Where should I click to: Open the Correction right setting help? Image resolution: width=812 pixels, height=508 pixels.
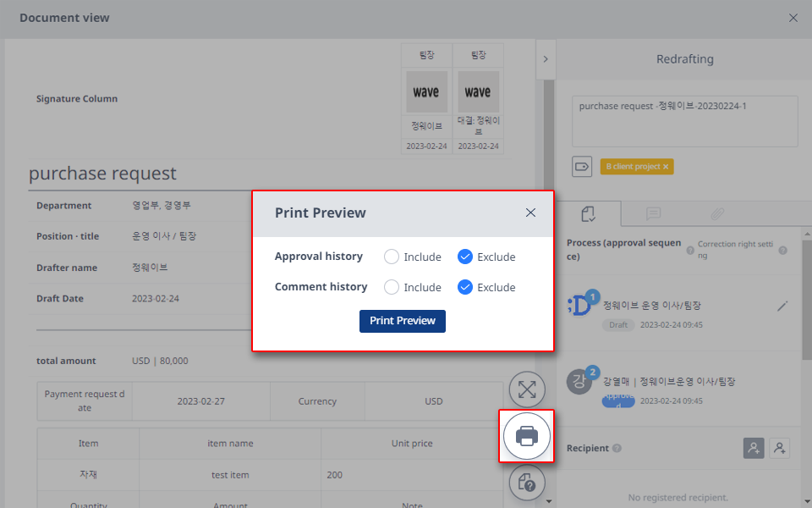point(782,251)
